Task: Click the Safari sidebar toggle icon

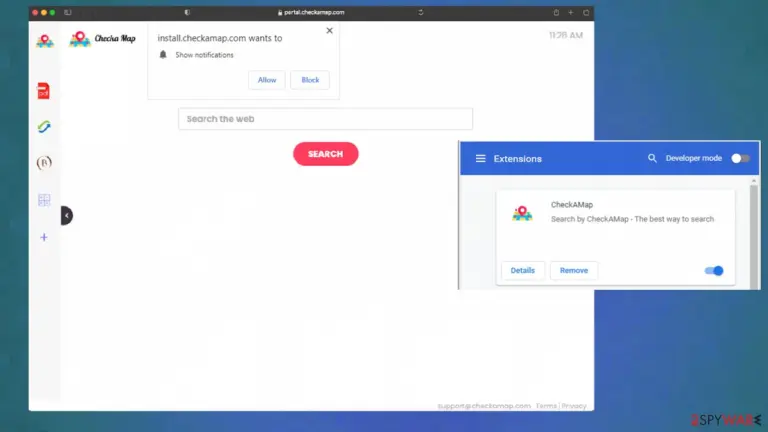Action: pyautogui.click(x=68, y=12)
